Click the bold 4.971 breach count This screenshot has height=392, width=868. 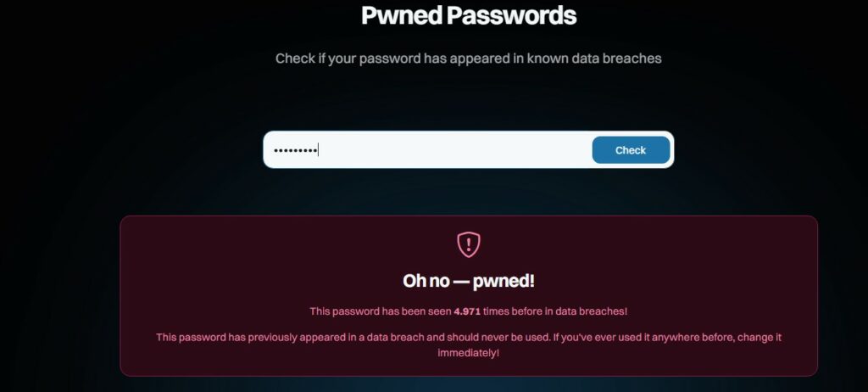point(468,311)
